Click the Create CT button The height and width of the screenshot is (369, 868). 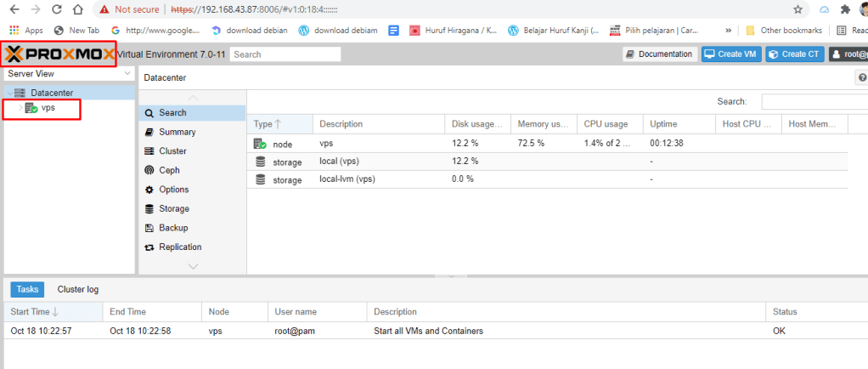coord(793,54)
